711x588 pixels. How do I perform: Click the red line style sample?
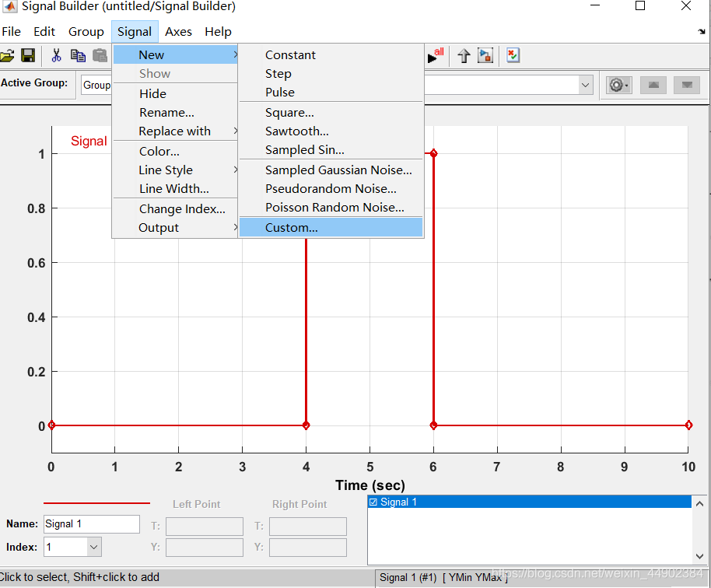96,502
